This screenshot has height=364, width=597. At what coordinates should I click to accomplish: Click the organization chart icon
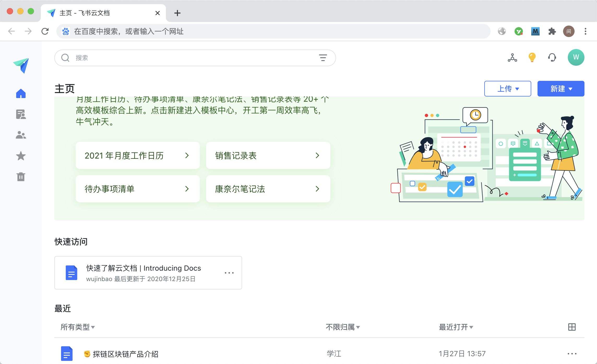tap(512, 58)
